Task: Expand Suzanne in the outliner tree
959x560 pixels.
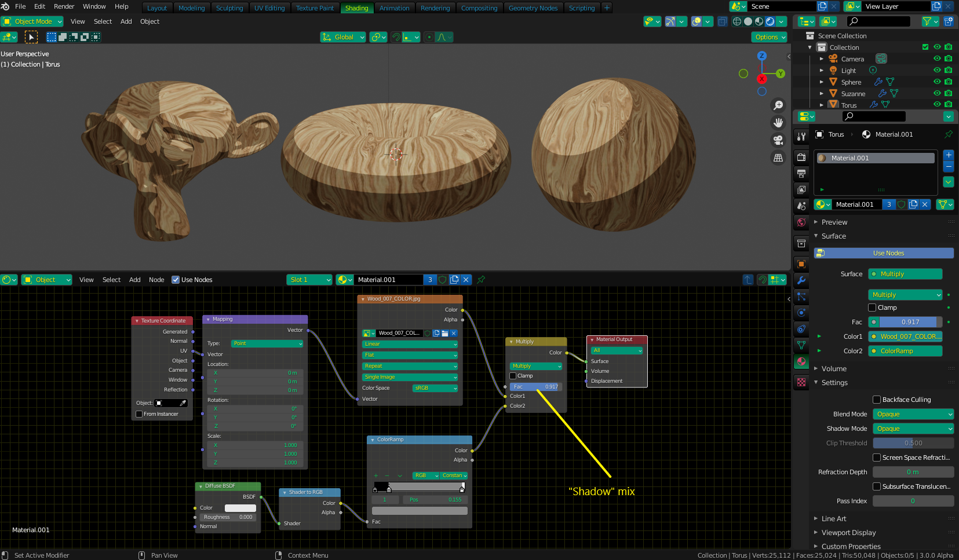Action: 821,93
